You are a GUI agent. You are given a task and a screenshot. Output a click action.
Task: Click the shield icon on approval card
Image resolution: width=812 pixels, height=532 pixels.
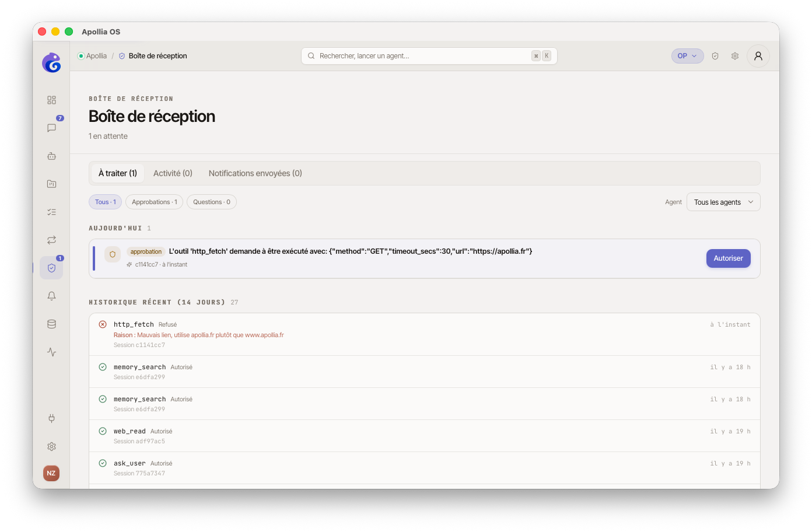click(x=113, y=254)
